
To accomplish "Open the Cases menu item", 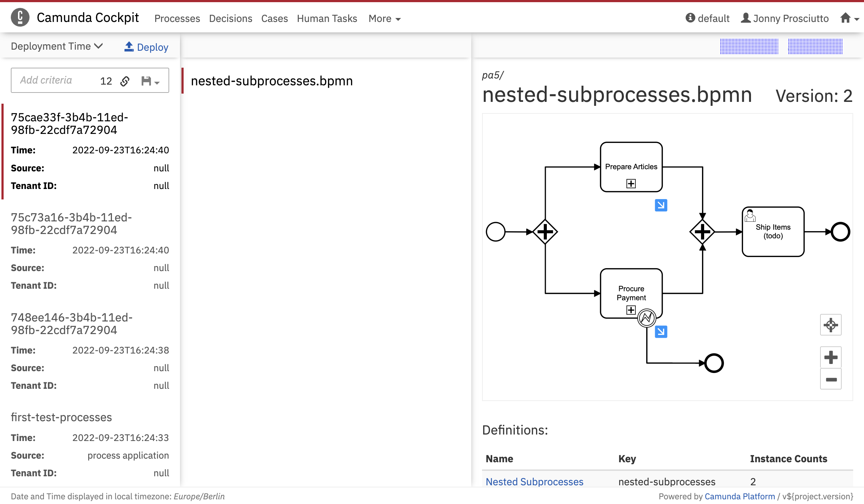I will pos(275,18).
